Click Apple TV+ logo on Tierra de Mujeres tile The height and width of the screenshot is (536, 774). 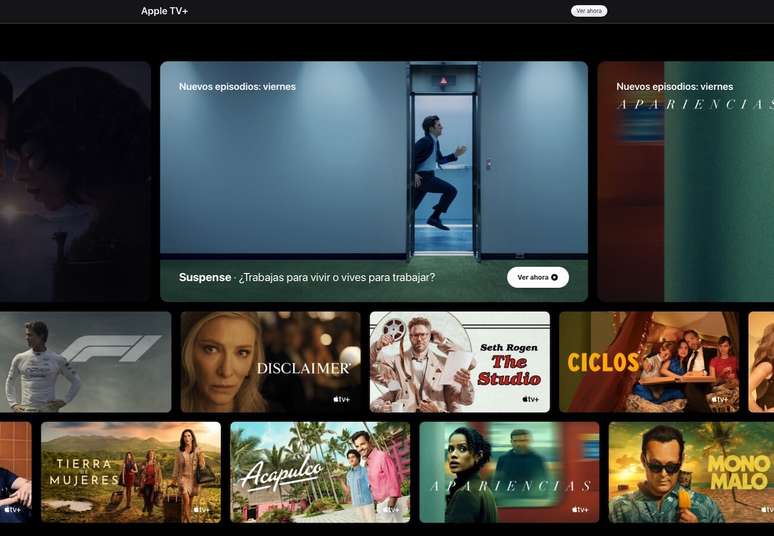[x=202, y=509]
